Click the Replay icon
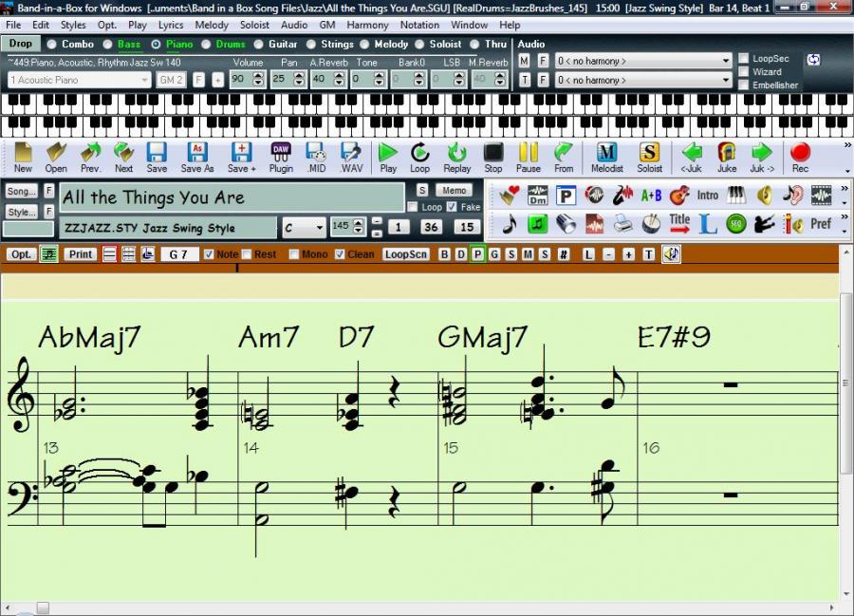Viewport: 854px width, 616px height. pyautogui.click(x=457, y=158)
